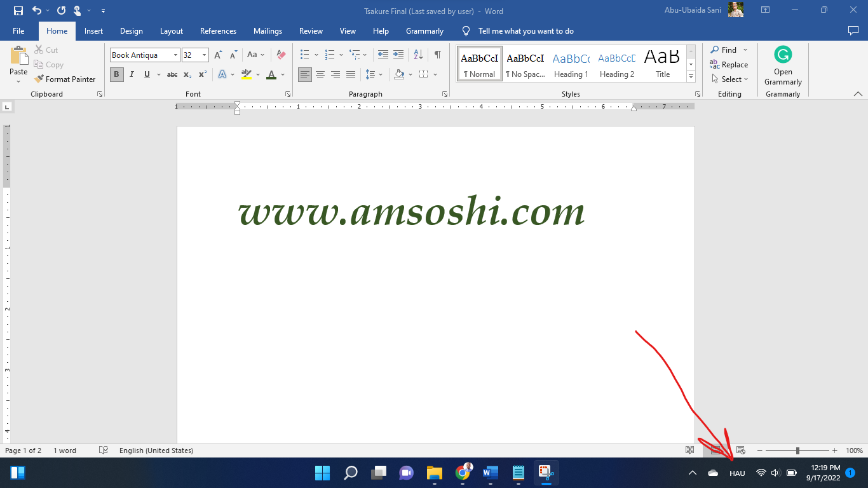Toggle Print Layout view in status bar
This screenshot has height=488, width=868.
[x=715, y=451]
